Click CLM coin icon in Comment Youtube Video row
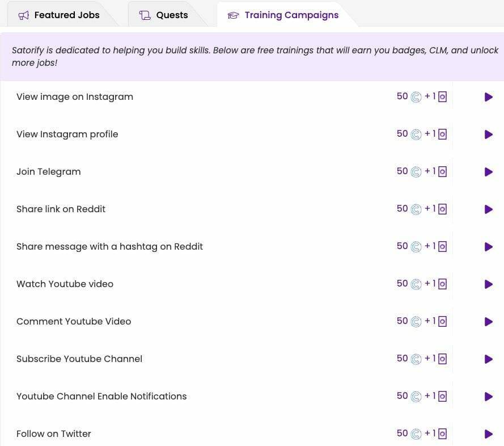This screenshot has width=504, height=446. click(416, 322)
